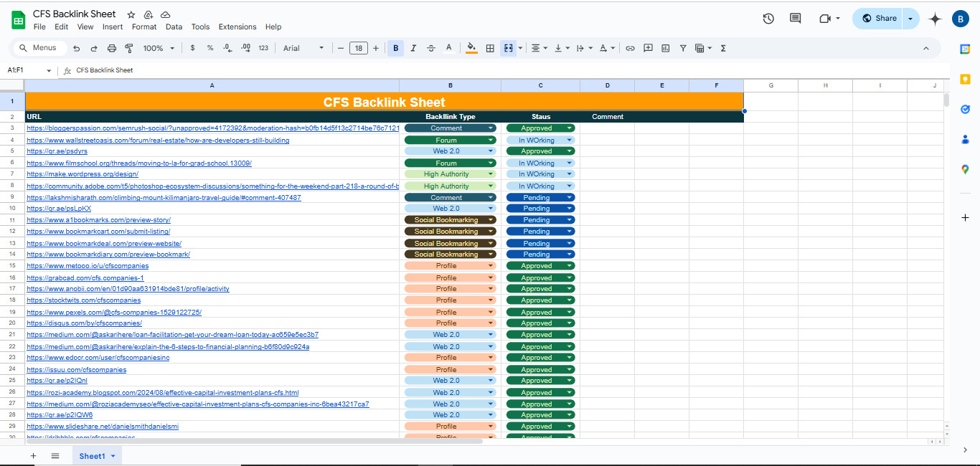Open Google Keep side panel
Screen dimensions: 980x466
point(965,79)
